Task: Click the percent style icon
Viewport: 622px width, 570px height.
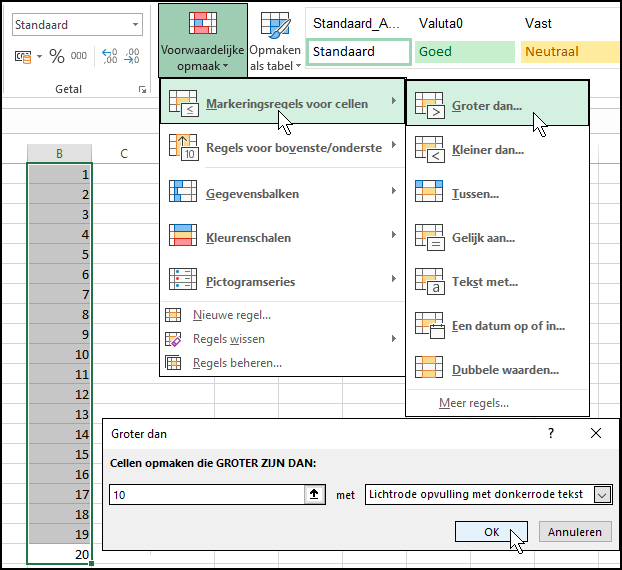Action: click(57, 57)
